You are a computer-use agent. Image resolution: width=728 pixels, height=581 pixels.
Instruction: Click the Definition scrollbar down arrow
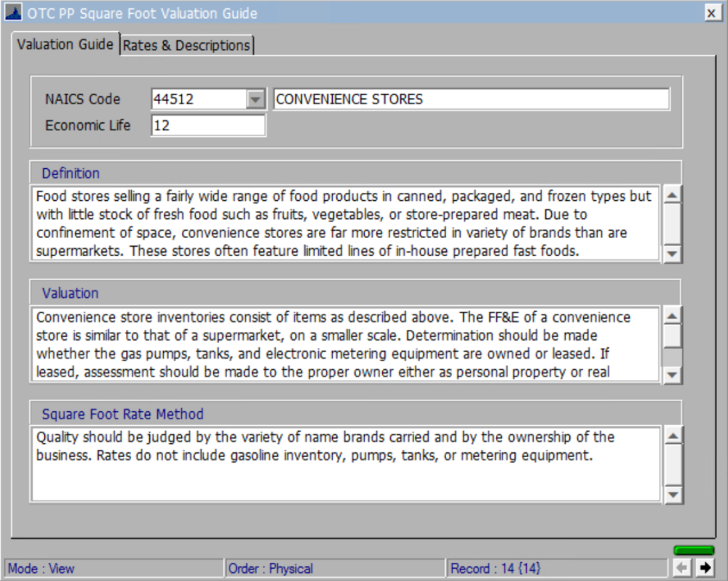coord(672,254)
